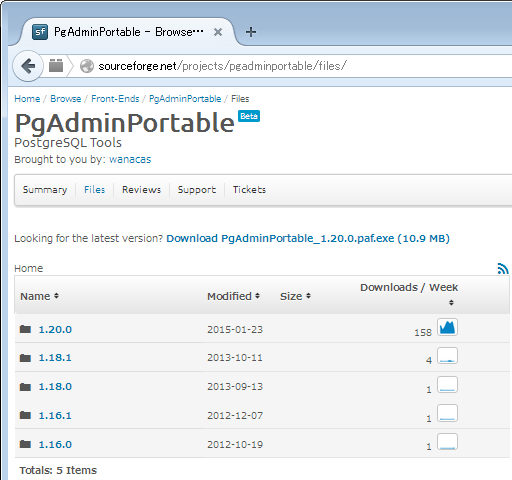Open the Reviews tab
Screen dimensions: 512x480
click(x=141, y=190)
